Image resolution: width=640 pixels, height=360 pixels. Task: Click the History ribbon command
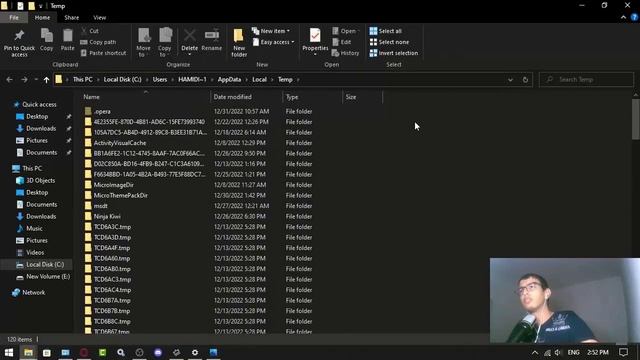point(345,53)
